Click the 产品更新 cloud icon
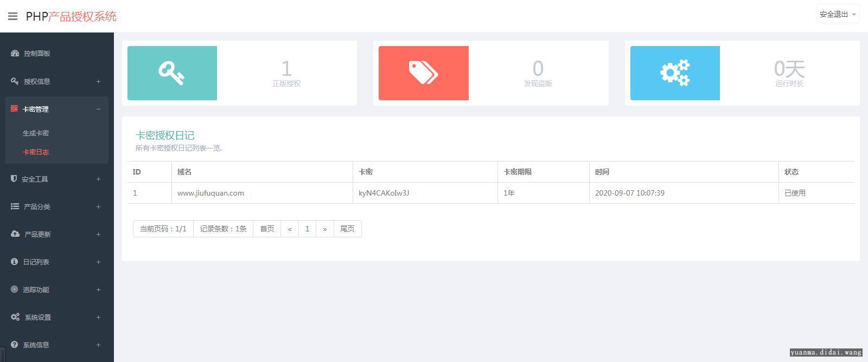Viewport: 868px width, 362px height. 15,234
